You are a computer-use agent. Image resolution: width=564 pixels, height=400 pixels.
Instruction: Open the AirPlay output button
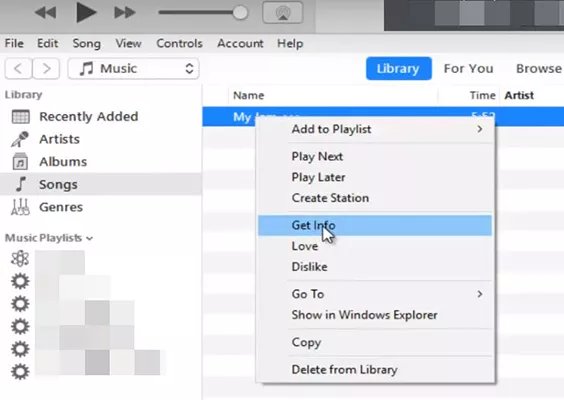point(283,13)
